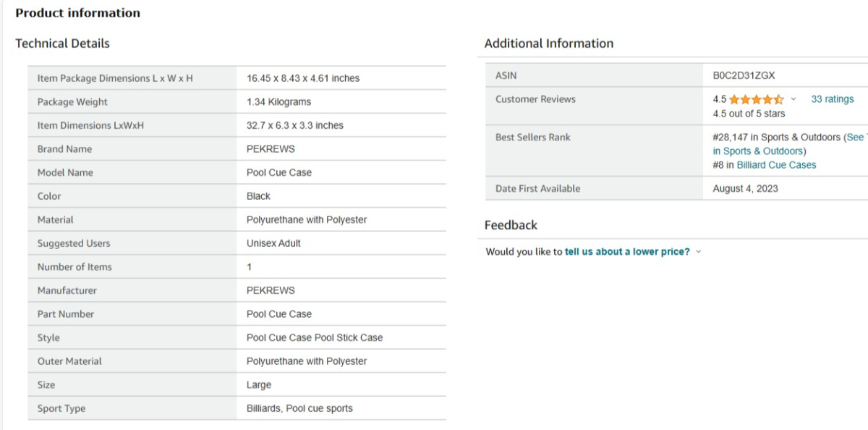Click the Item Package Dimensions row label
This screenshot has width=868, height=430.
(x=115, y=78)
